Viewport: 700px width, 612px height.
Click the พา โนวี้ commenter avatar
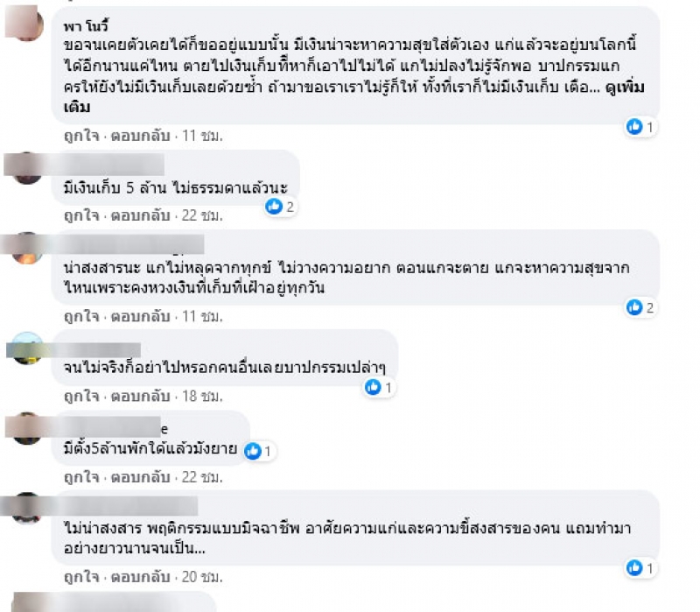pos(28,25)
